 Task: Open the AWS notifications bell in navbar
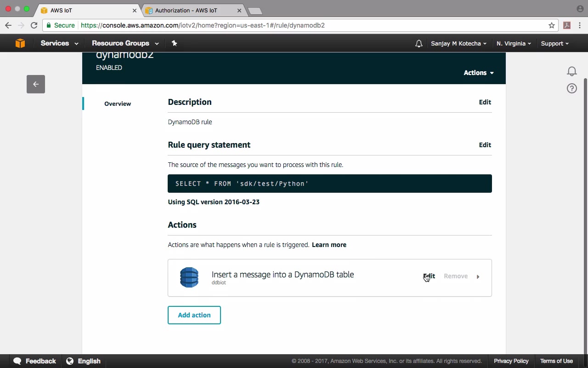coord(418,44)
